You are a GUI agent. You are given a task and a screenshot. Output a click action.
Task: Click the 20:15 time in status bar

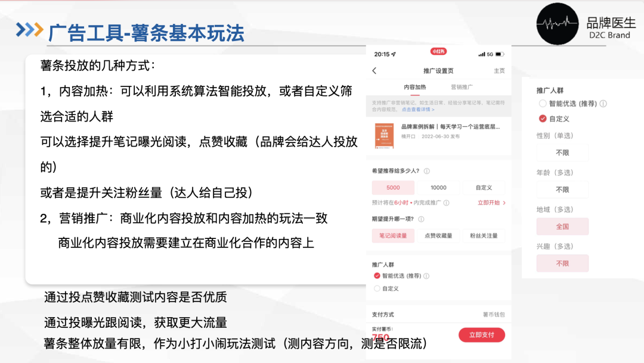(x=382, y=54)
